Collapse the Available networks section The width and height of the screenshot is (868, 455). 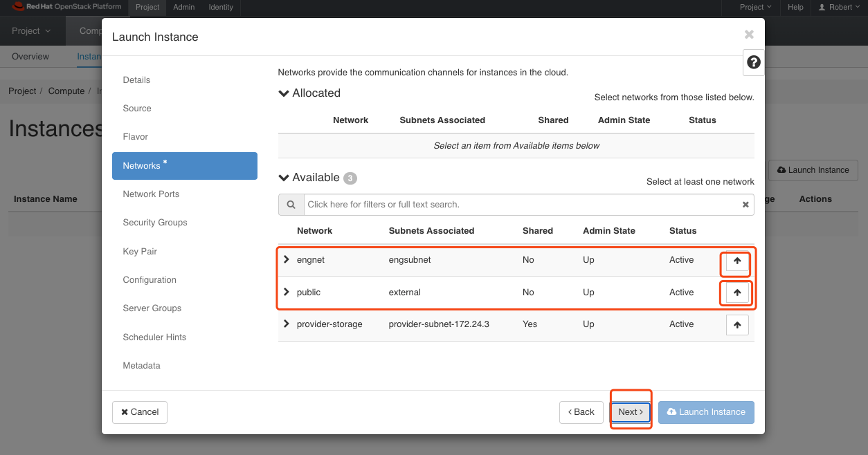(x=284, y=178)
